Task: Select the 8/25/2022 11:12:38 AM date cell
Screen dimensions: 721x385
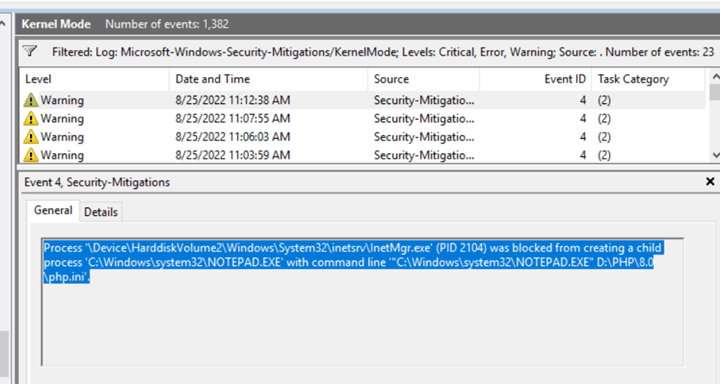Action: [x=233, y=100]
